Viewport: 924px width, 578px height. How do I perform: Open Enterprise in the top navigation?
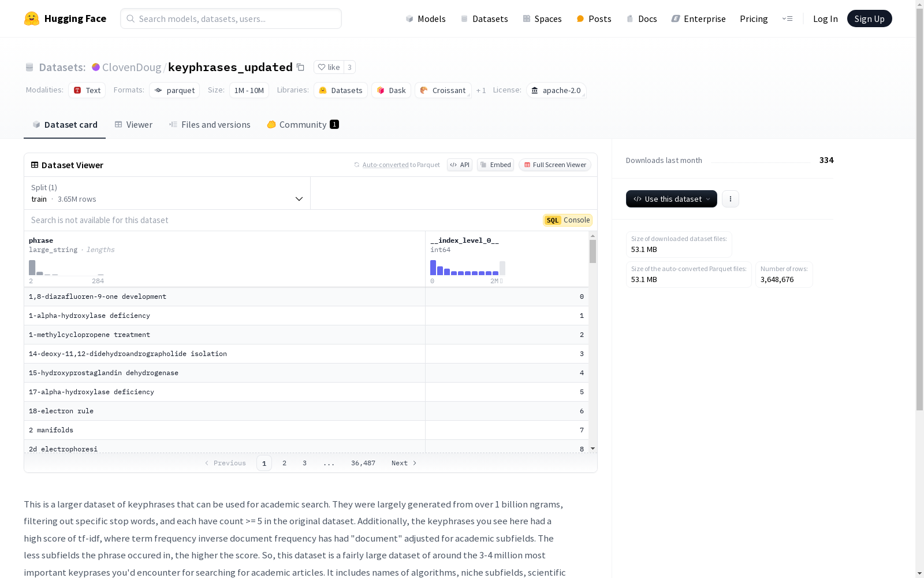(698, 18)
